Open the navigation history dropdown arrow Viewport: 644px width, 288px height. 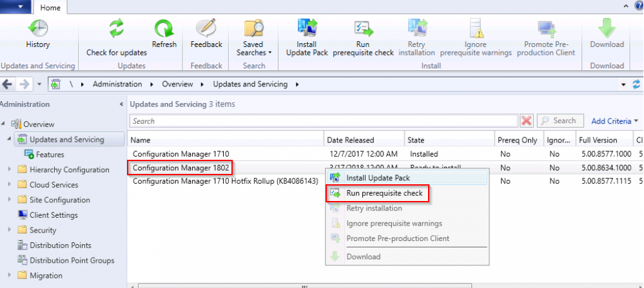tap(39, 84)
